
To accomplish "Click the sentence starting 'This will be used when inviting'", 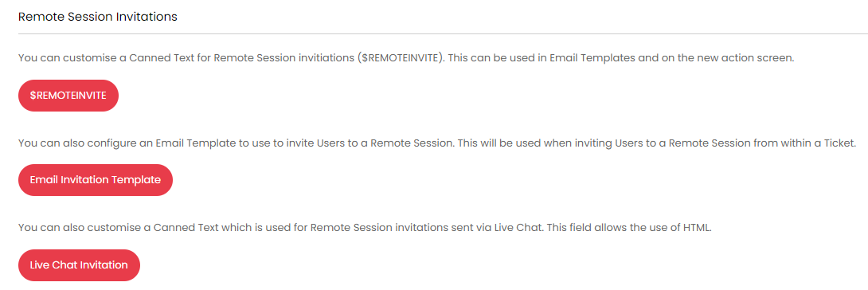I will click(x=653, y=143).
